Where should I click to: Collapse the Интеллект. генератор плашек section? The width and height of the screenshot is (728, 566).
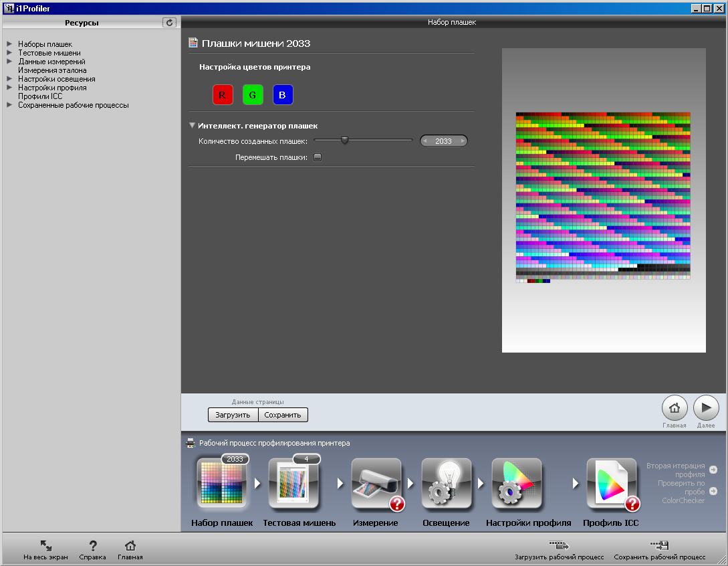[x=193, y=125]
